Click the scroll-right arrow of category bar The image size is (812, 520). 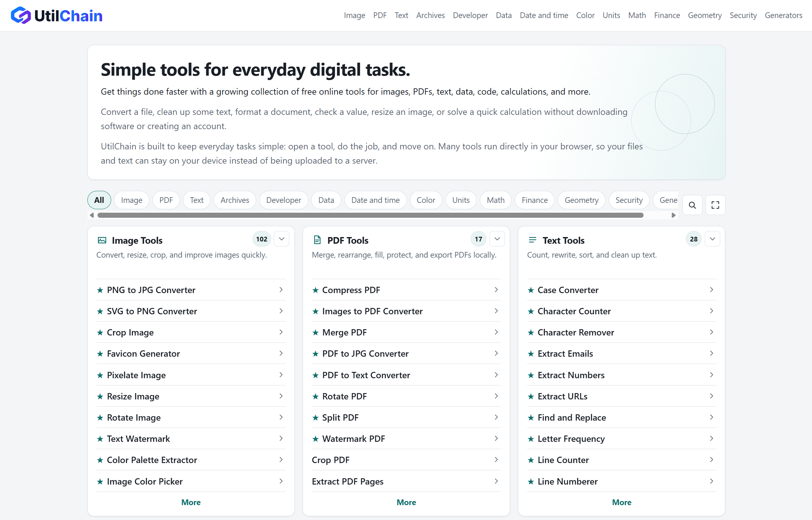point(674,215)
